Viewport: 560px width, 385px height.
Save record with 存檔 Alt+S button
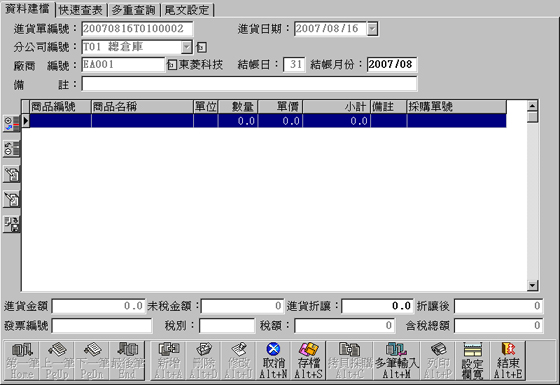tap(308, 360)
